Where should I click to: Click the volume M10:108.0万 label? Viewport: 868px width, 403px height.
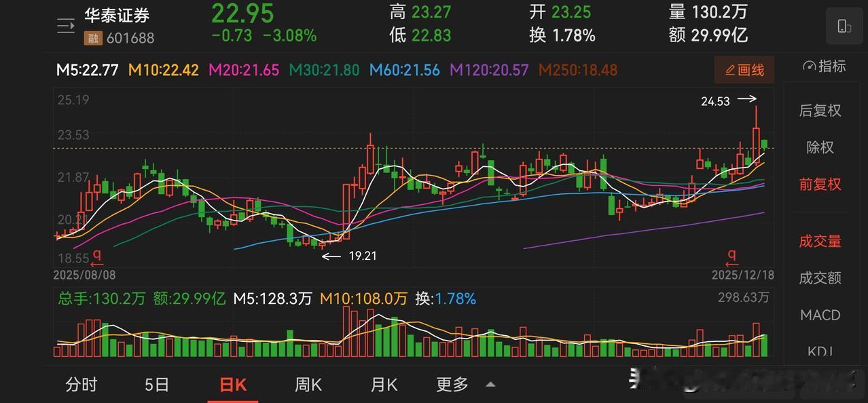[x=363, y=299]
